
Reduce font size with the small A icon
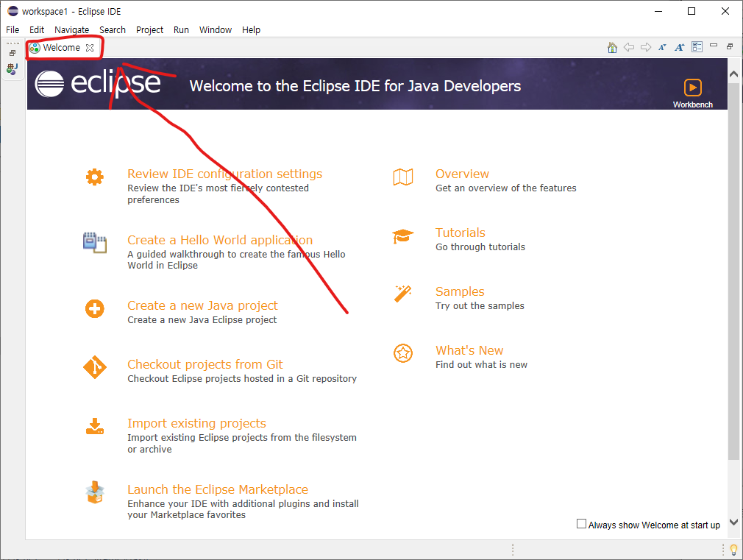click(x=662, y=47)
